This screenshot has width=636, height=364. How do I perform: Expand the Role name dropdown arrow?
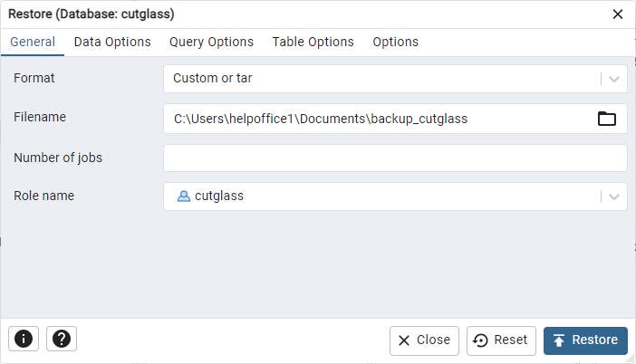(x=614, y=196)
